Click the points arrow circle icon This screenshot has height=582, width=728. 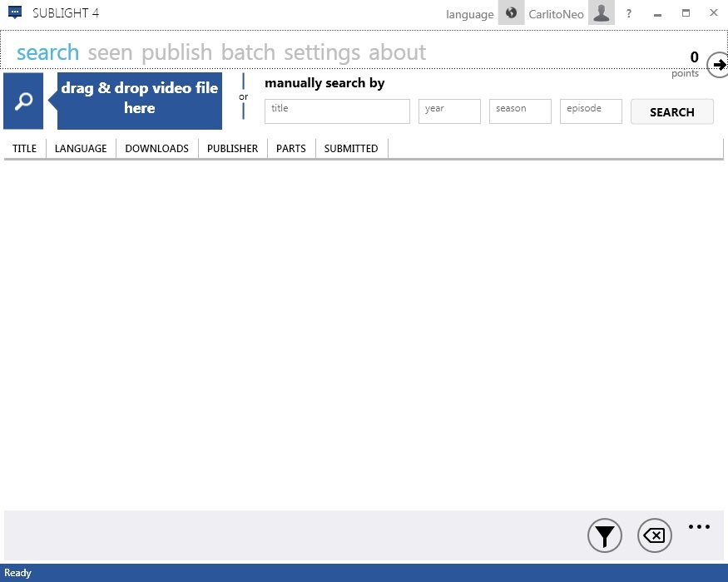pos(718,65)
